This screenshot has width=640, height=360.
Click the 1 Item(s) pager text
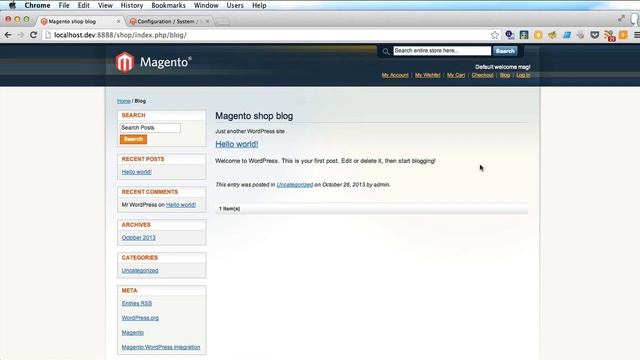(x=229, y=209)
